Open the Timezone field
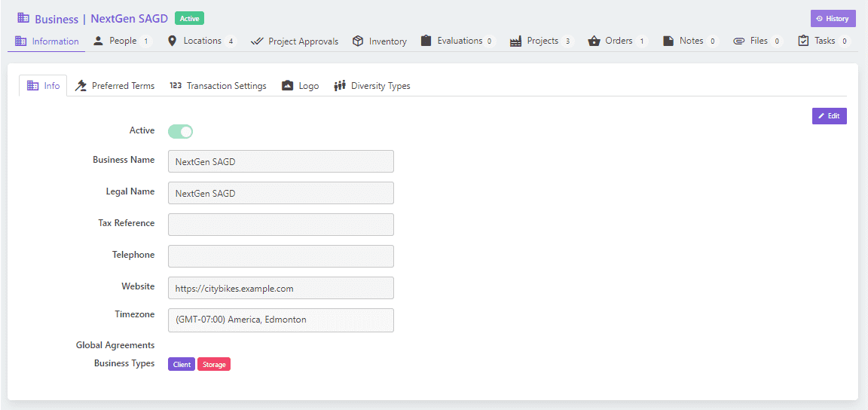868x410 pixels. click(280, 320)
